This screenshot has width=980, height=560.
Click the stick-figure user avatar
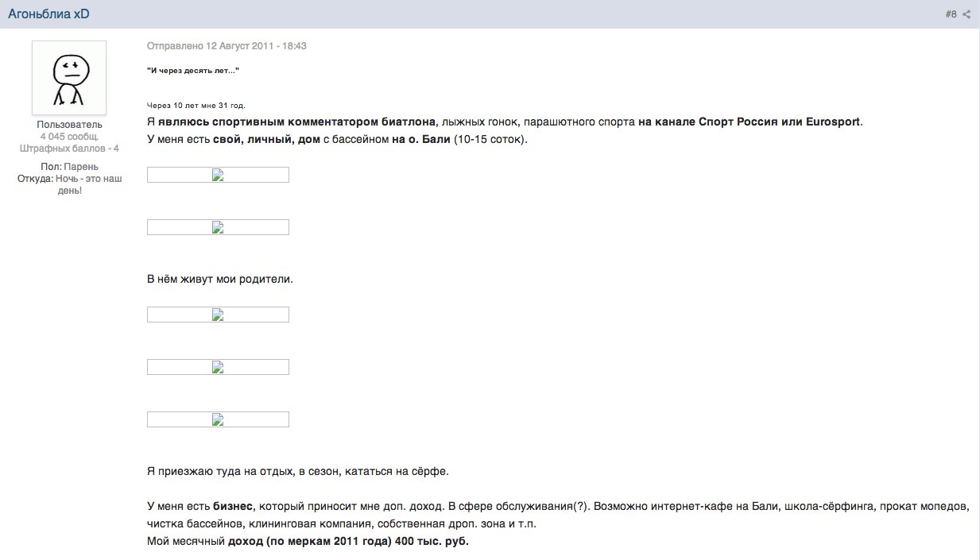click(69, 78)
